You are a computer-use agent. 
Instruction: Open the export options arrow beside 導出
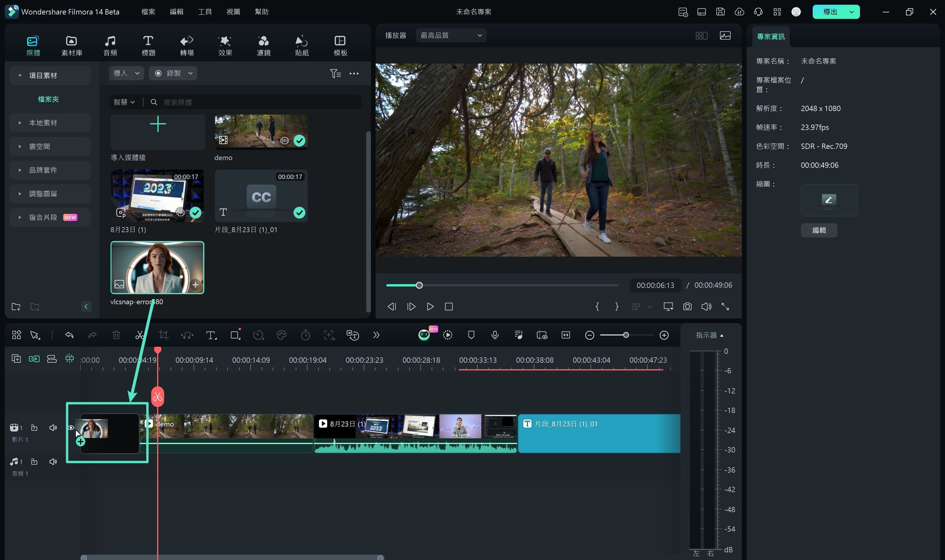click(x=851, y=12)
